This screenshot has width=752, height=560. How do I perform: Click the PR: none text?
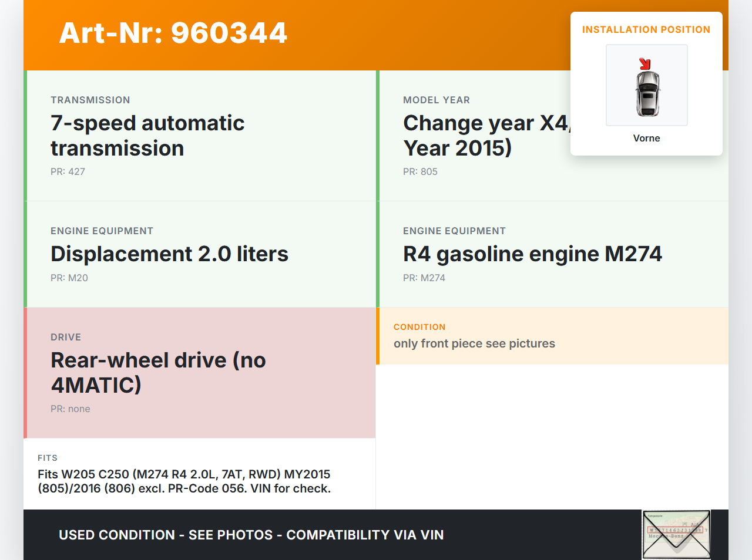[x=70, y=409]
